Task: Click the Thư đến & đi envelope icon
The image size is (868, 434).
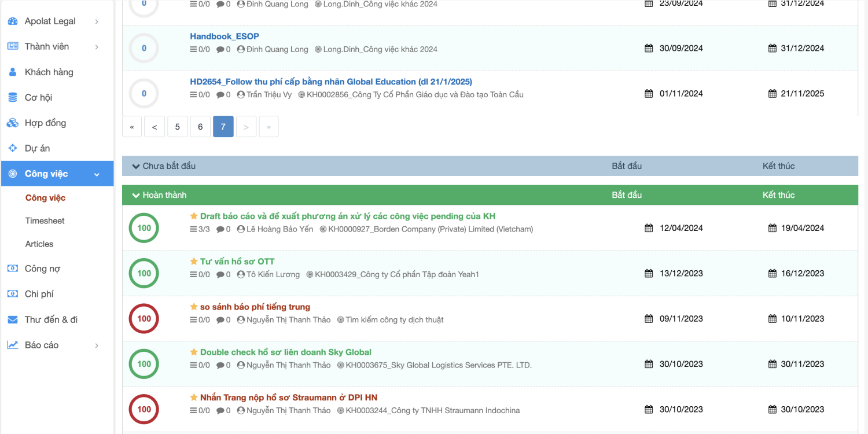Action: point(13,320)
